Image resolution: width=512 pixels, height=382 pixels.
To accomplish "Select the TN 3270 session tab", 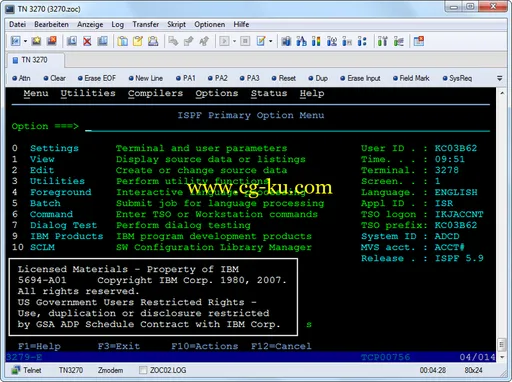I will (35, 60).
